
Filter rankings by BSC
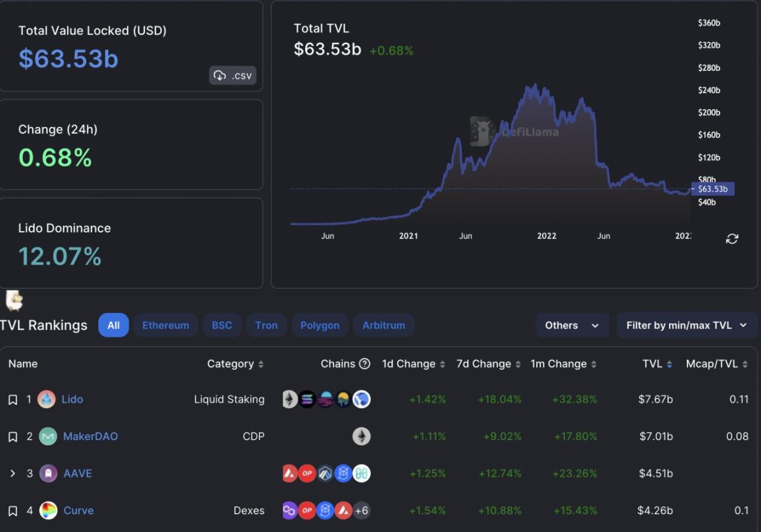[222, 325]
